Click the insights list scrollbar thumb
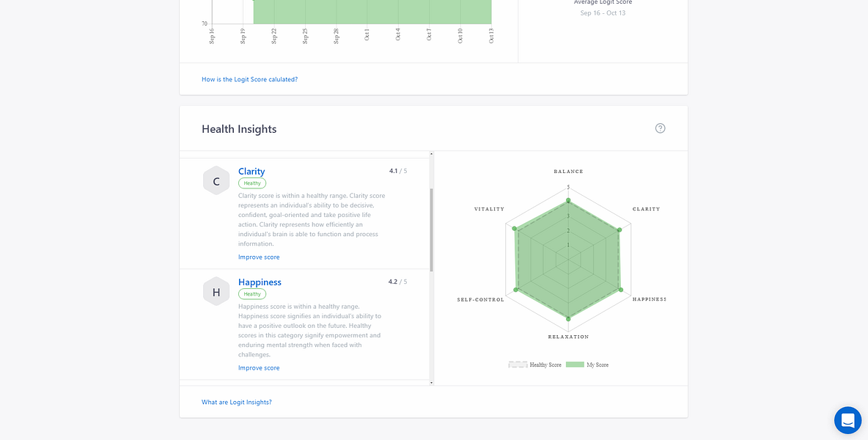This screenshot has height=440, width=868. click(431, 230)
